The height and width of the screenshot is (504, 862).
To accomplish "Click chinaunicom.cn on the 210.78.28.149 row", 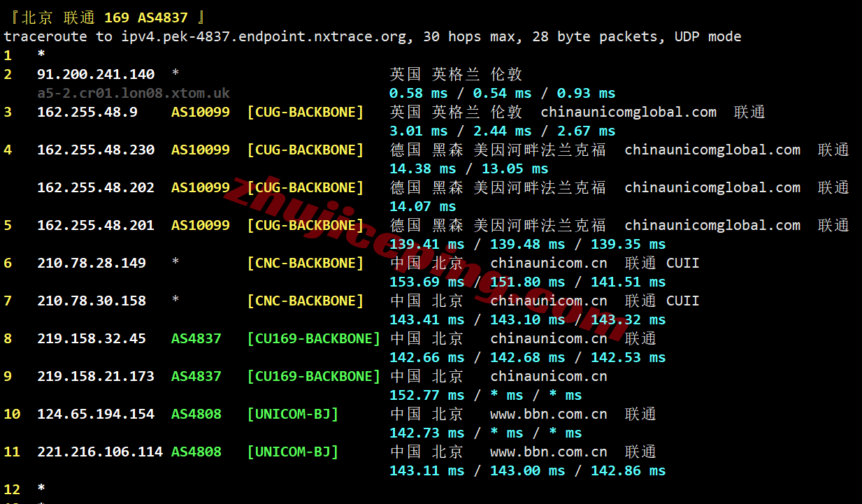I will point(549,263).
